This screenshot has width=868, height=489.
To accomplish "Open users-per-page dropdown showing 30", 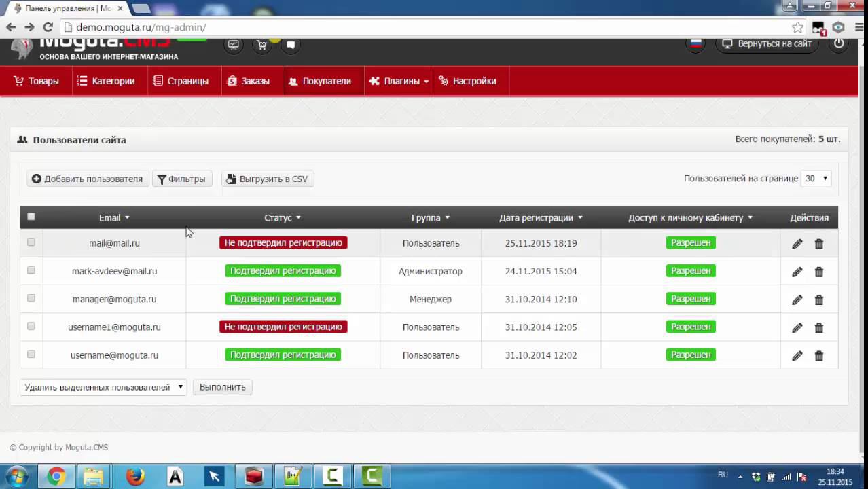I will (816, 179).
